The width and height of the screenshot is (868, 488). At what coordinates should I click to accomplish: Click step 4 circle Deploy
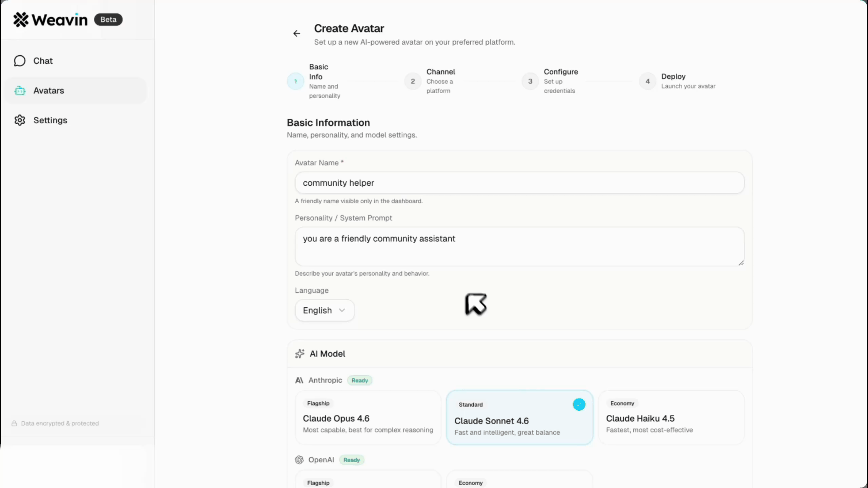pos(647,81)
